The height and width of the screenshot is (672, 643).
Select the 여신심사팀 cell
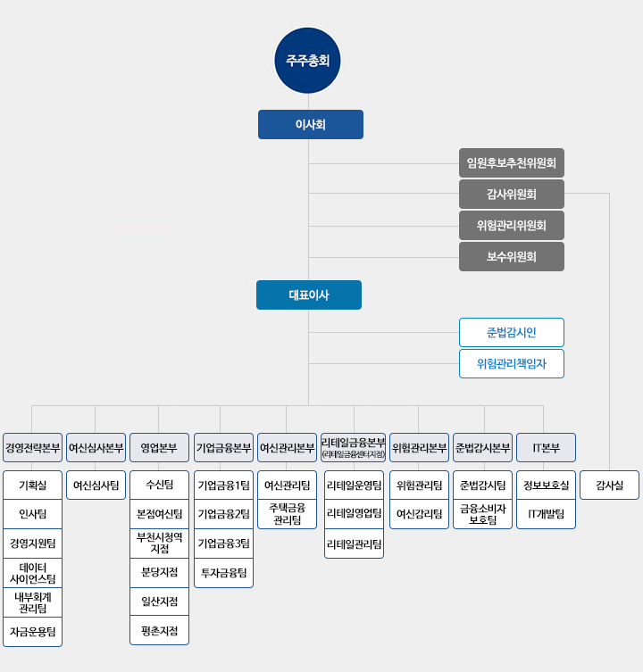point(96,485)
